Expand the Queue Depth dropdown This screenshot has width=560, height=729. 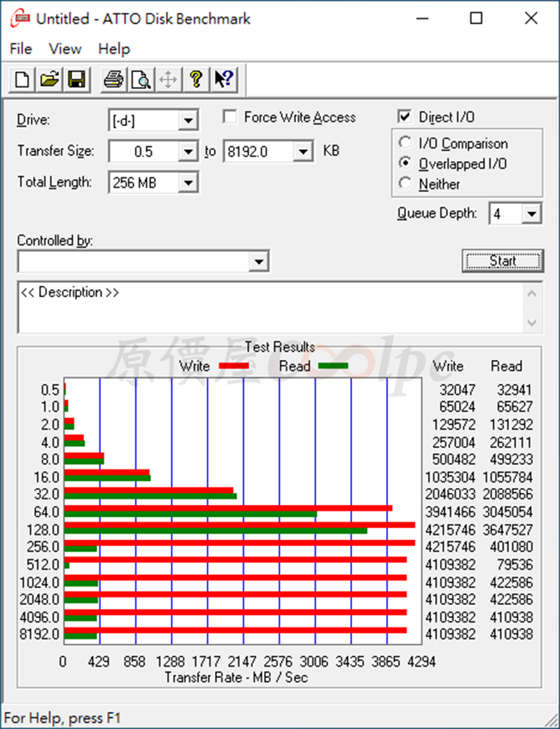click(x=531, y=214)
